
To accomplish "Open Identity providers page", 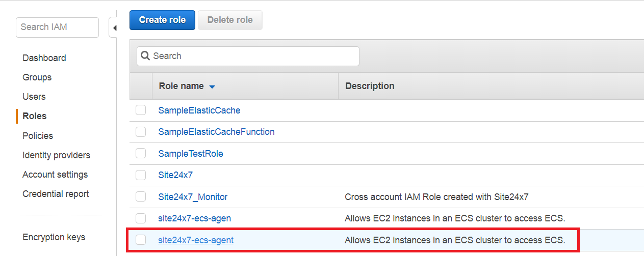I will click(x=56, y=155).
